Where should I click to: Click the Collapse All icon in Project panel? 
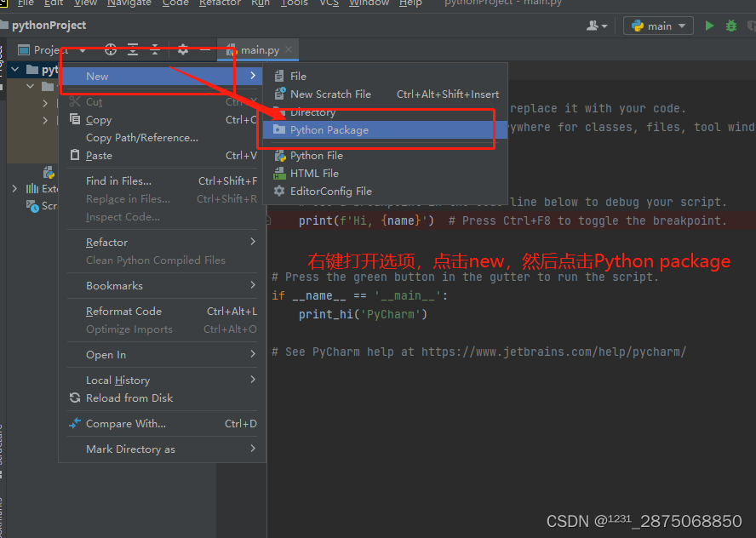pos(155,49)
